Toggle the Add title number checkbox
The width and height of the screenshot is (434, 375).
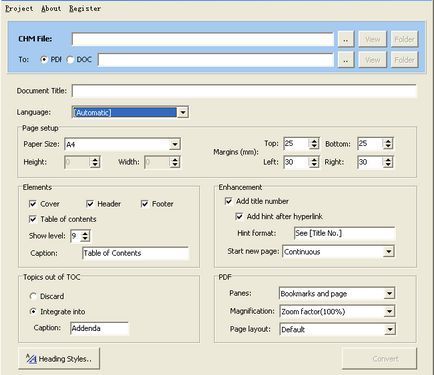tap(229, 201)
